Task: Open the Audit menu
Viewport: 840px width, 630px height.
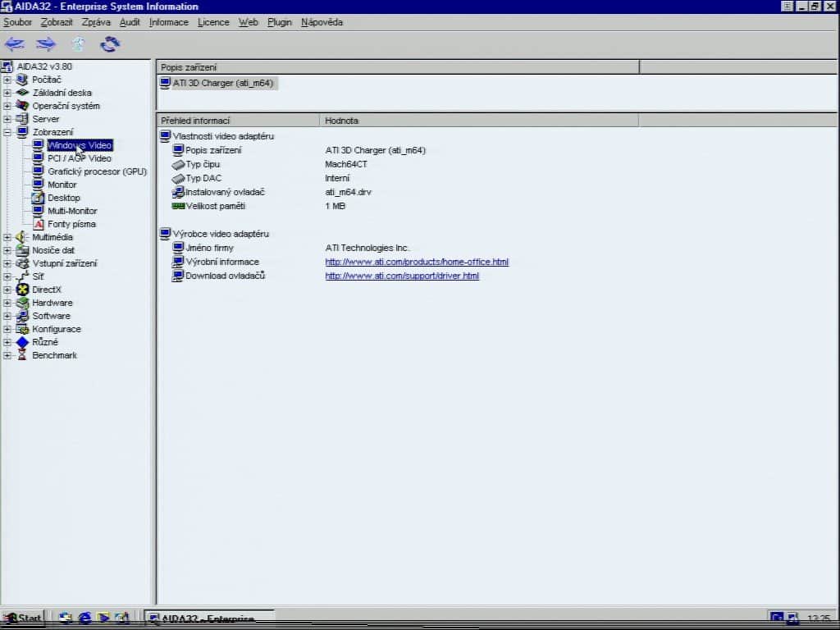Action: point(130,22)
